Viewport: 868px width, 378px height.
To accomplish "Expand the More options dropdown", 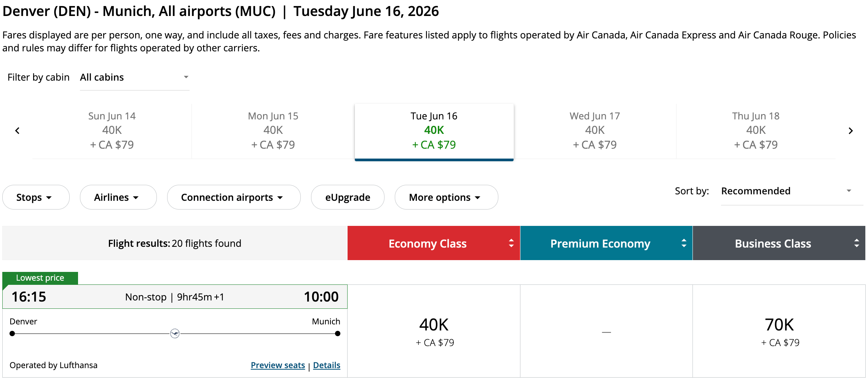I will tap(446, 197).
